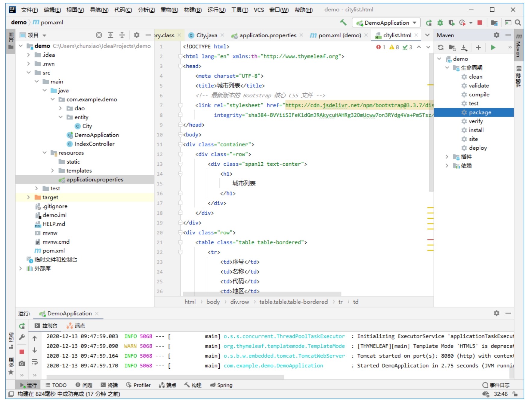
Task: Stop the running DemoApplication from the top toolbar
Action: 480,23
